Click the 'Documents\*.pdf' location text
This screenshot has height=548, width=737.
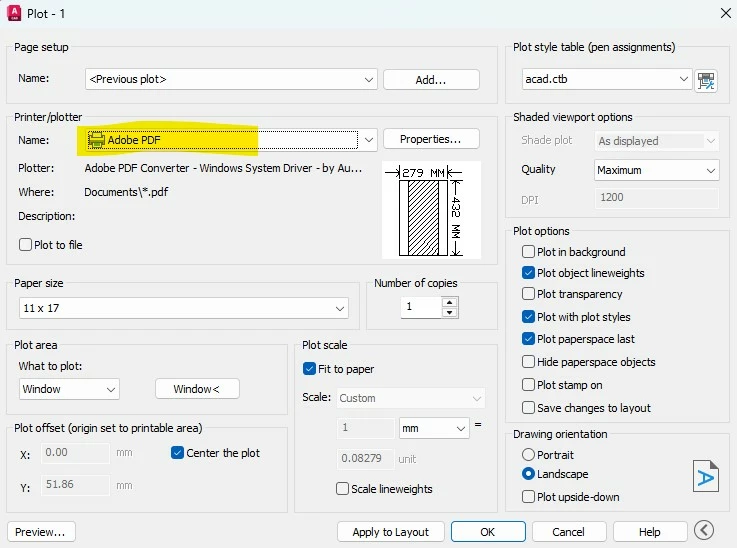pyautogui.click(x=126, y=192)
